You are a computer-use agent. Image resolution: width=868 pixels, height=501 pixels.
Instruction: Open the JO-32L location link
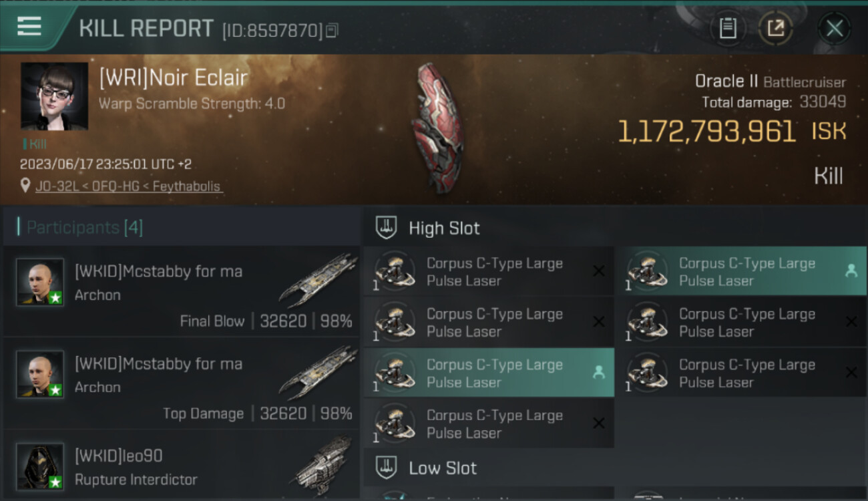pyautogui.click(x=128, y=186)
